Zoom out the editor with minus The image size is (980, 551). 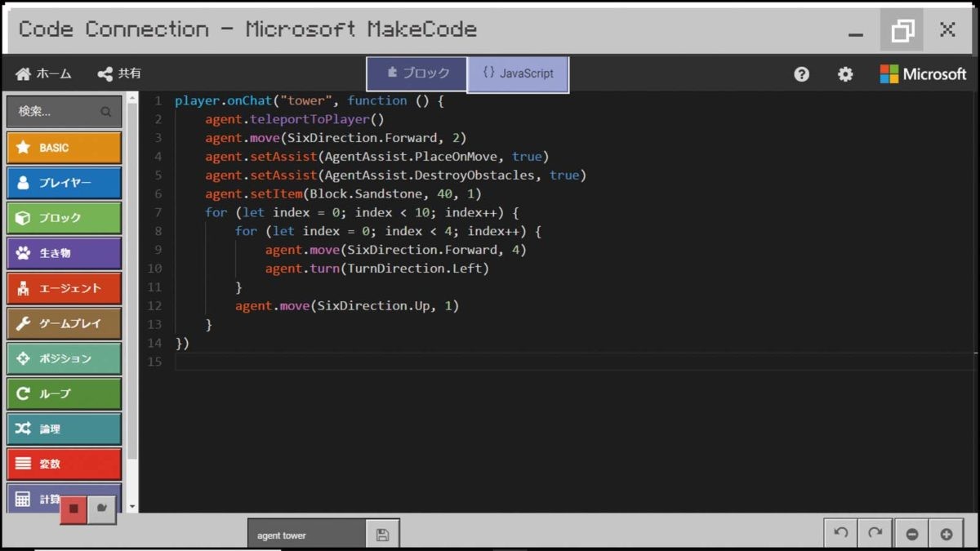point(912,534)
